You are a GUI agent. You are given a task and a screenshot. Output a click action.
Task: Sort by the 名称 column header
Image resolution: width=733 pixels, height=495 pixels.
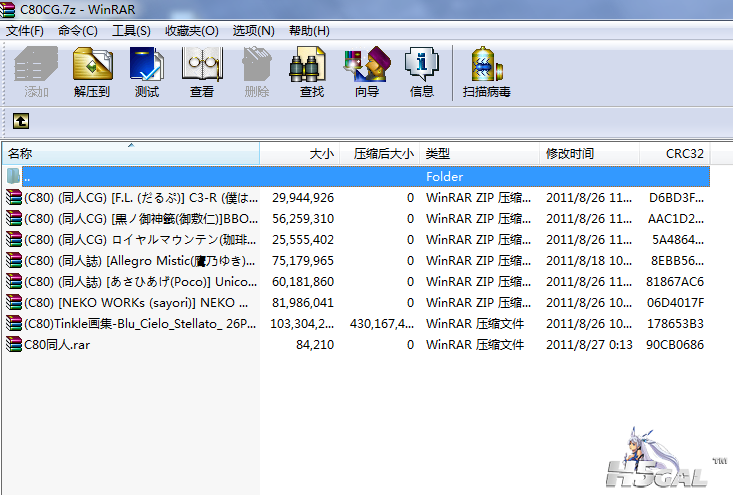pyautogui.click(x=131, y=153)
